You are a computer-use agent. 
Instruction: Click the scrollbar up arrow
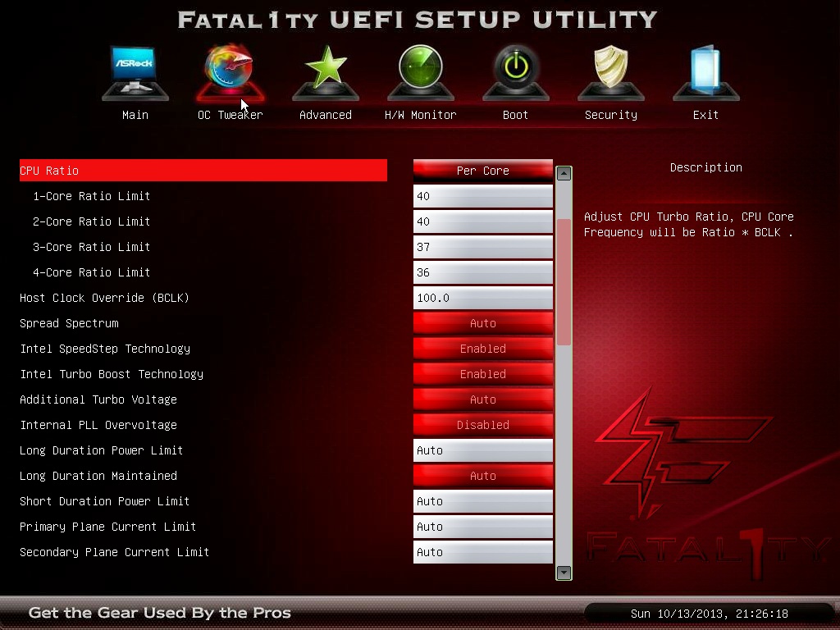tap(564, 174)
